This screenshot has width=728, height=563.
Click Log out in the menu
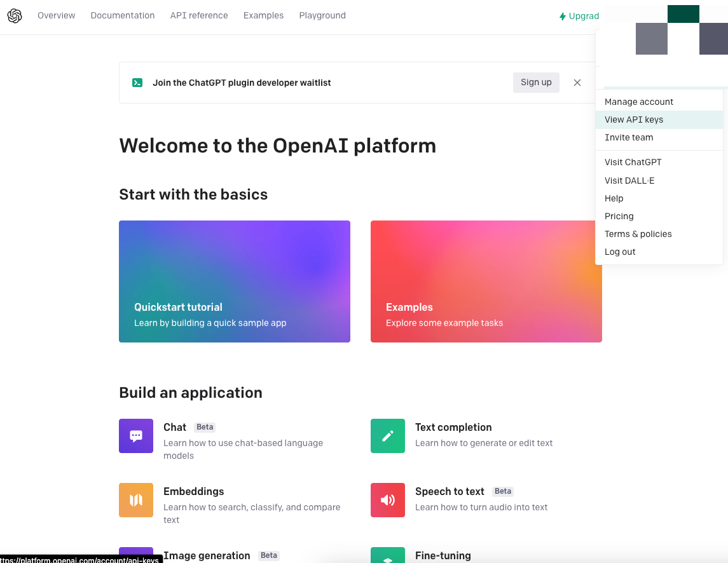(x=659, y=252)
